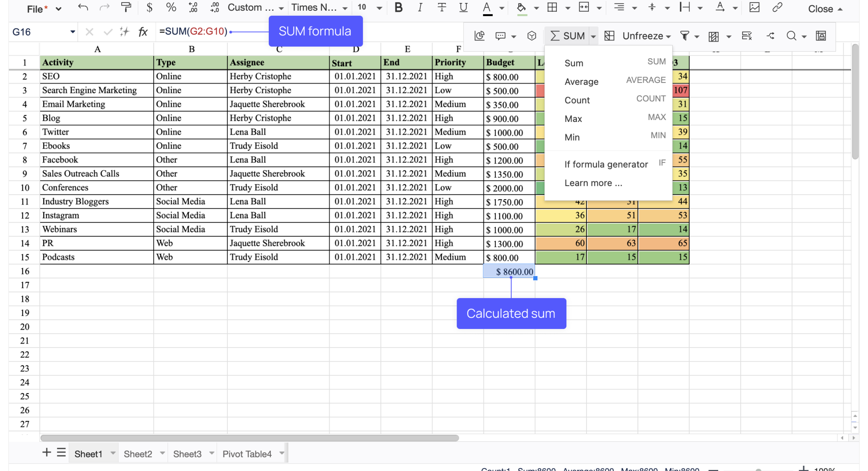Viewport: 868px width, 471px height.
Task: Choose Max from function menu
Action: (608, 119)
